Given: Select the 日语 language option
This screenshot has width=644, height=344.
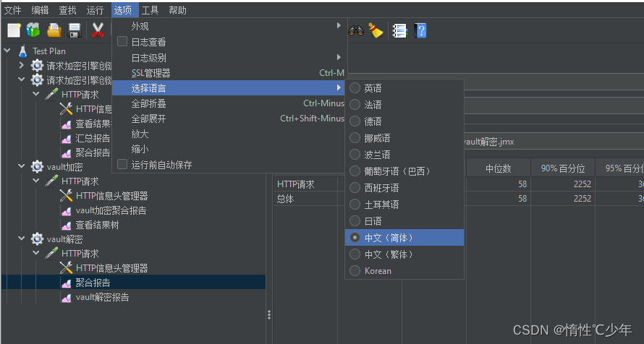Looking at the screenshot, I should [x=404, y=220].
